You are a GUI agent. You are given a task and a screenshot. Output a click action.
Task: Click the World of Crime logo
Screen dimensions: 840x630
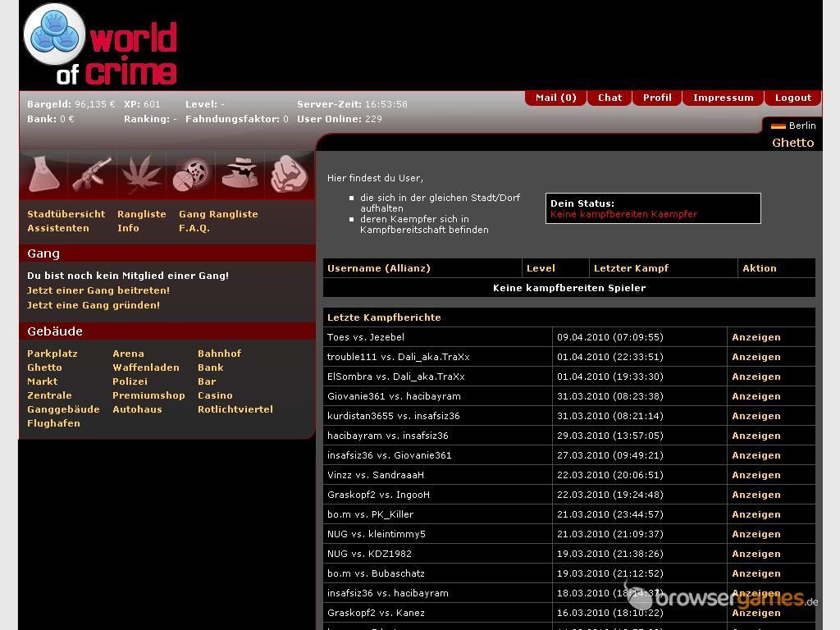(101, 45)
